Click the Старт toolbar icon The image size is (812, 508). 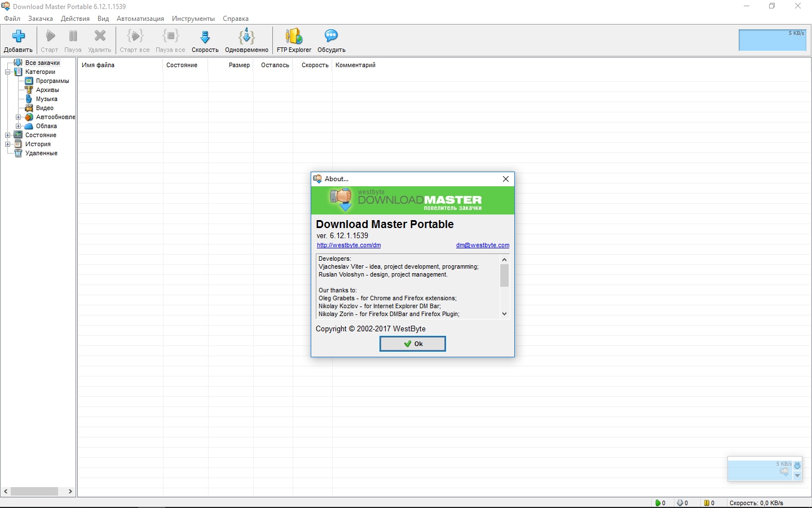tap(50, 37)
